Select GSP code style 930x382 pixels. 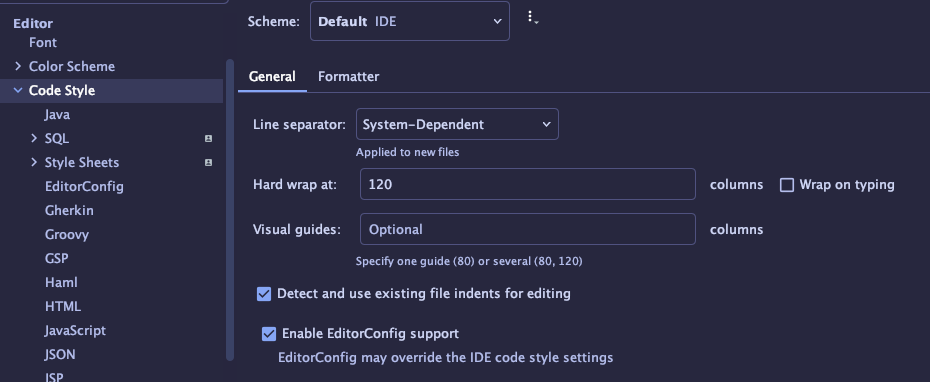(x=56, y=259)
